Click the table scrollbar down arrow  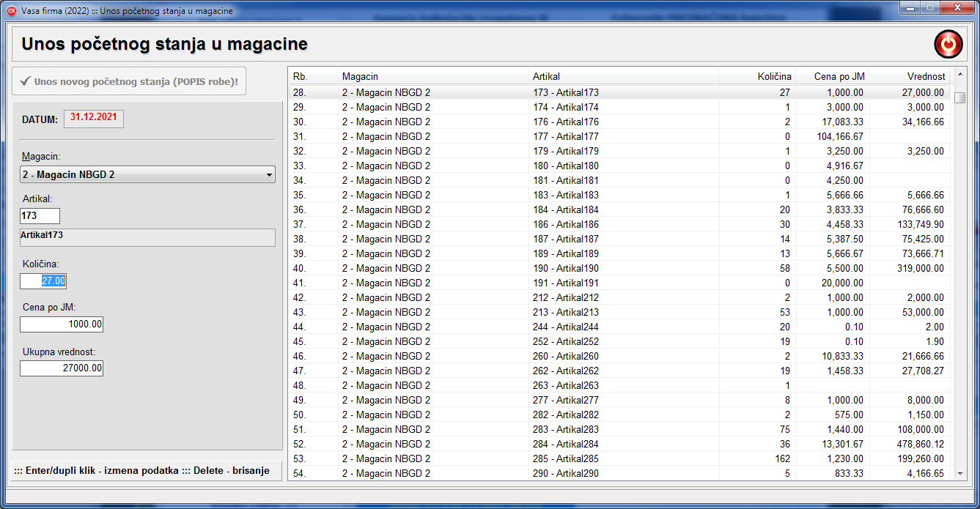[x=960, y=474]
